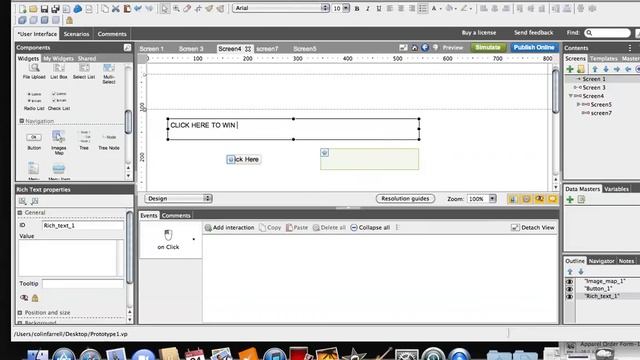Screen dimensions: 640x360
Task: Pick the Tree widget
Action: pos(84,140)
